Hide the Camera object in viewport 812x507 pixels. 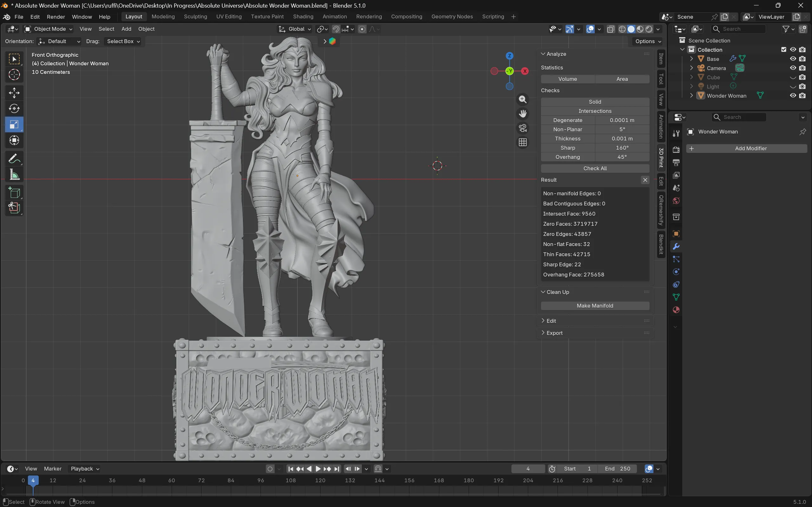coord(793,68)
